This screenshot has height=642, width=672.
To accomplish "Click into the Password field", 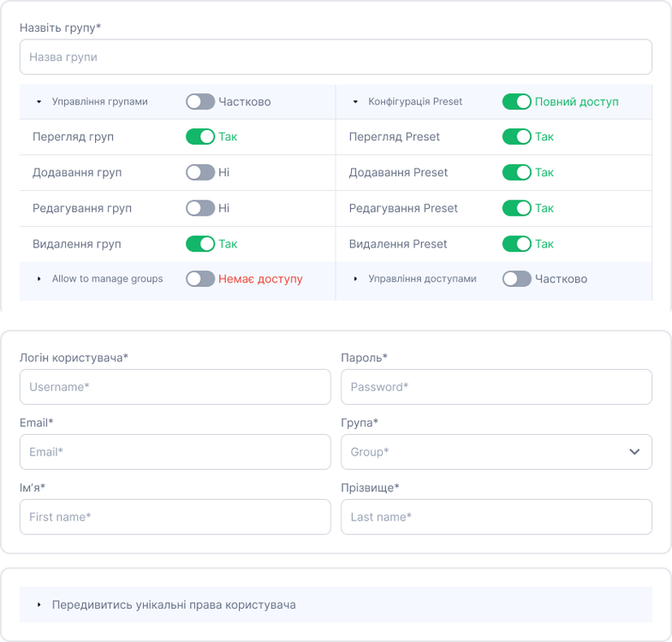I will [x=497, y=387].
